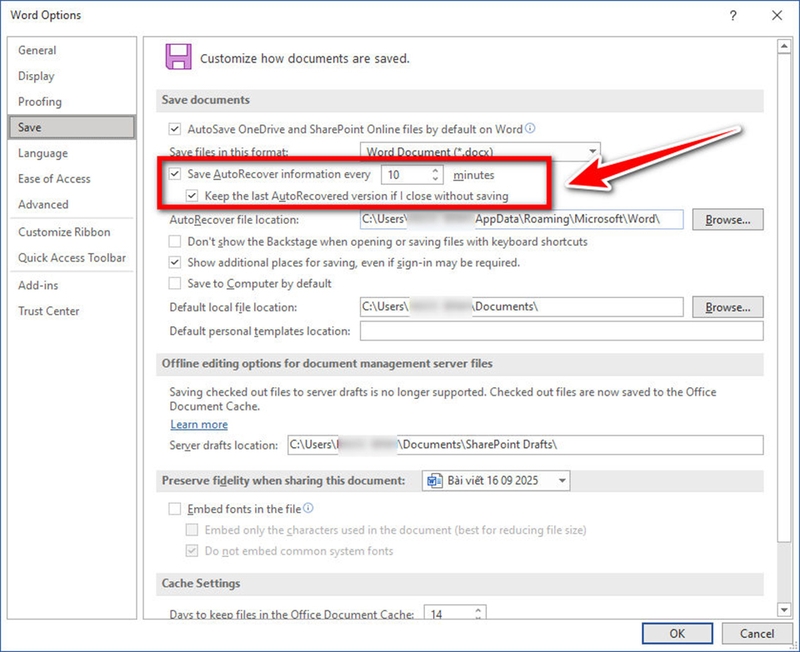Uncheck Save AutoRecover information checkbox

[174, 174]
